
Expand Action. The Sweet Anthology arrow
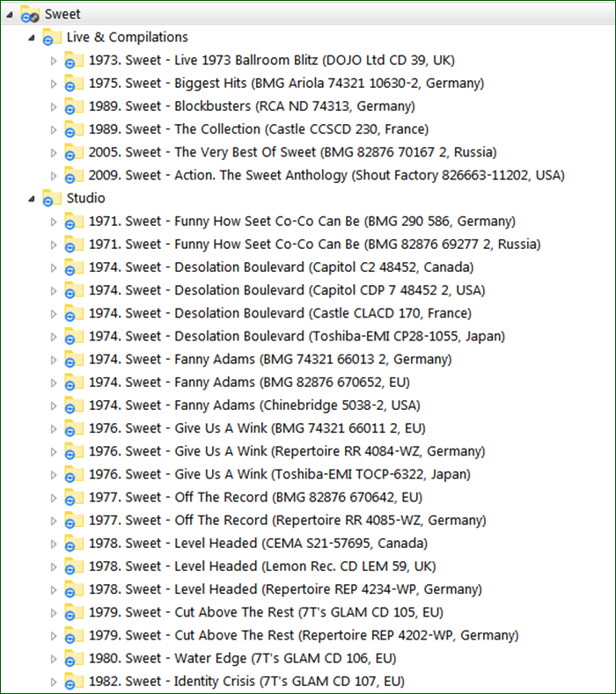pyautogui.click(x=54, y=176)
